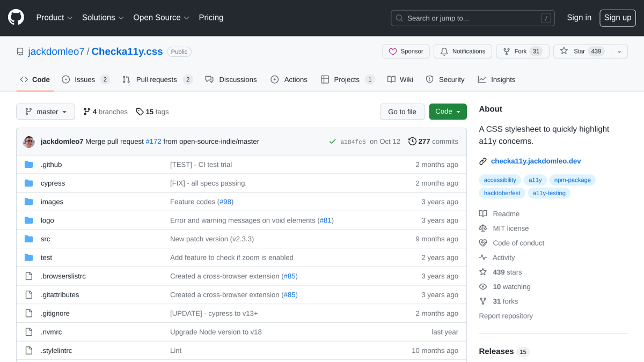The width and height of the screenshot is (644, 362).
Task: Go to the Discussions tab
Action: (231, 79)
